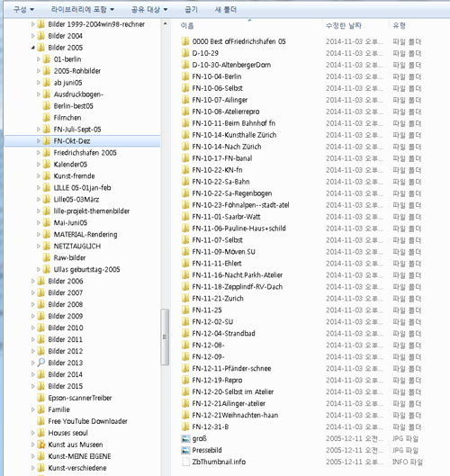
Task: Select the FN-10-14-Kunsthalle Zürich folder
Action: point(234,135)
